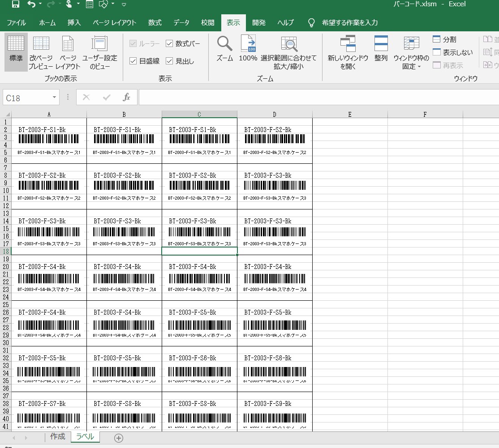
Task: Add a new sheet with plus icon
Action: pos(119,438)
